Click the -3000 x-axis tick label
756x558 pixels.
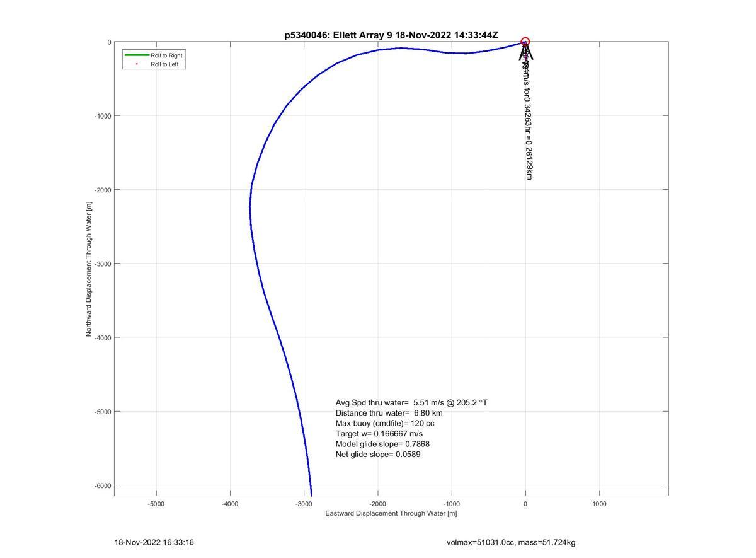(x=304, y=504)
